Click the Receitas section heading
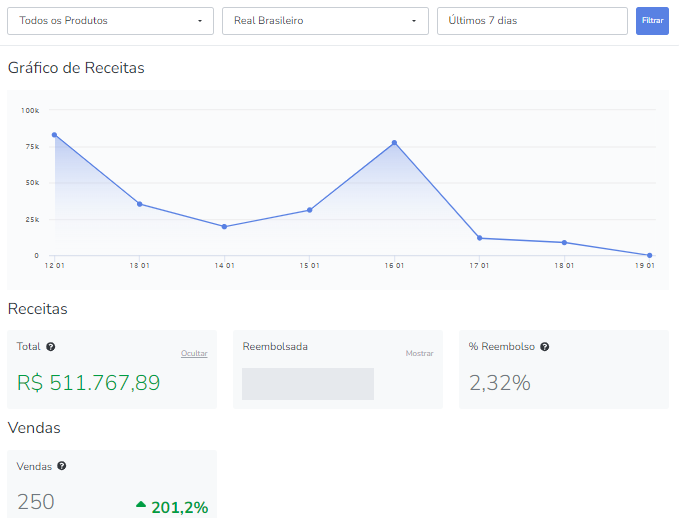The width and height of the screenshot is (679, 518). [38, 309]
